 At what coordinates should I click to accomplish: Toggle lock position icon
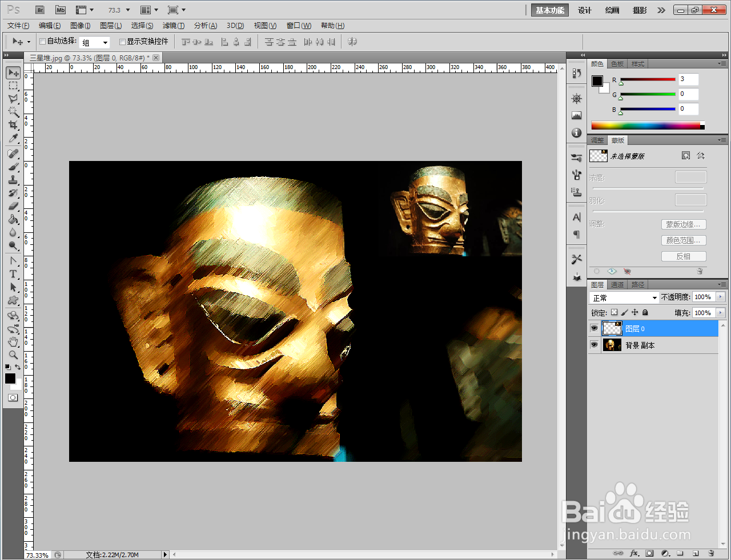pyautogui.click(x=634, y=312)
